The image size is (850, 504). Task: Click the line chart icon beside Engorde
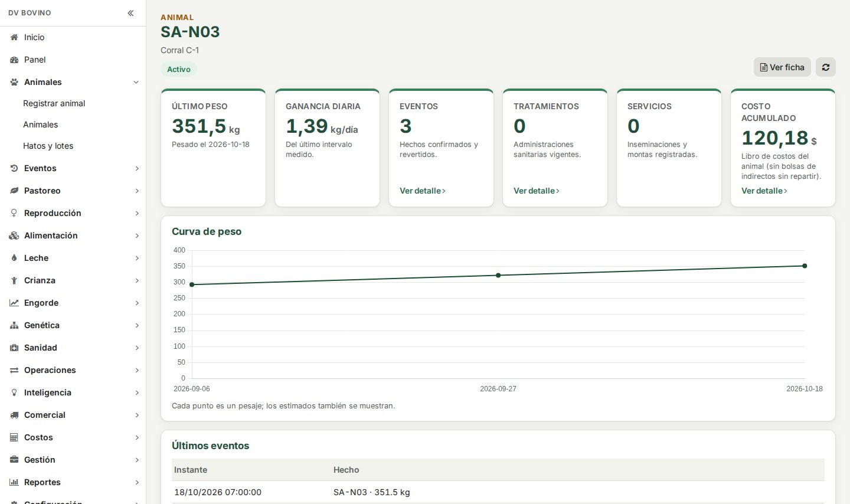click(x=14, y=303)
